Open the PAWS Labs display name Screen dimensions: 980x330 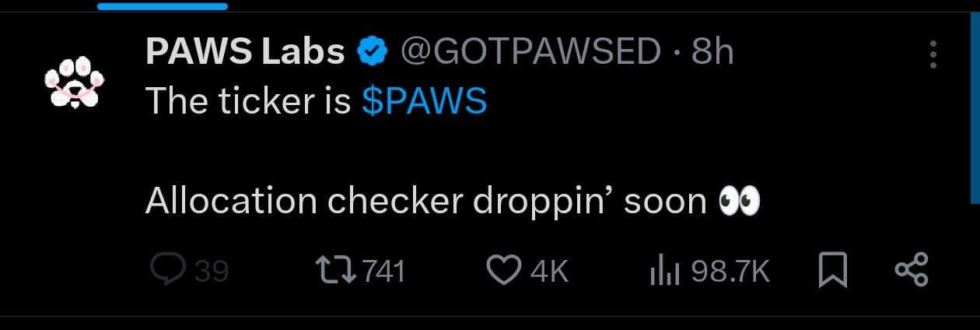pyautogui.click(x=245, y=53)
